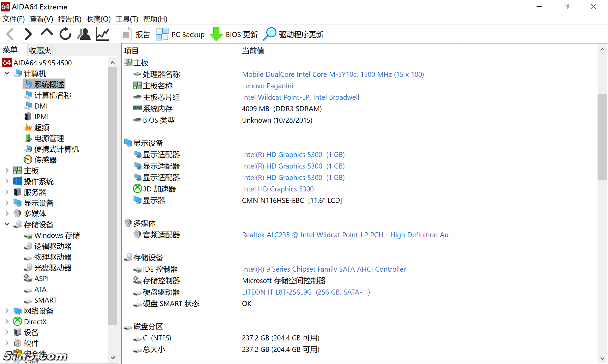Refresh the current information page
The image size is (608, 364).
pos(65,34)
